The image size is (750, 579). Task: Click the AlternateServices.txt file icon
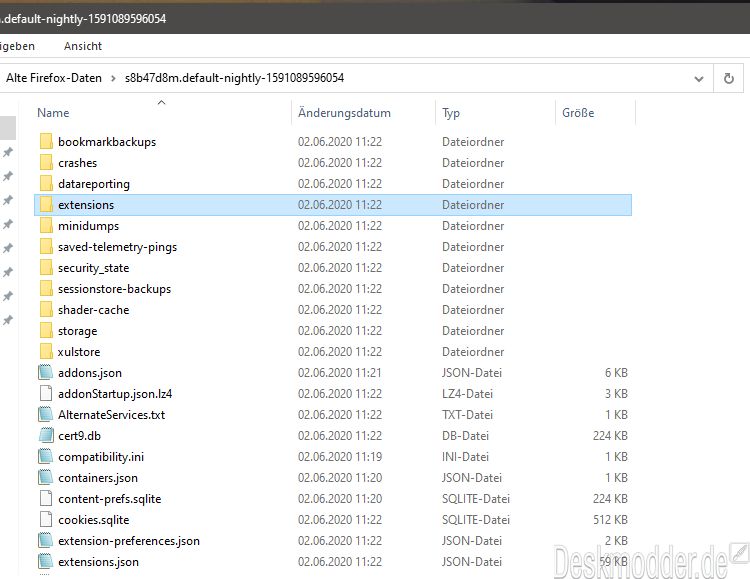click(45, 414)
